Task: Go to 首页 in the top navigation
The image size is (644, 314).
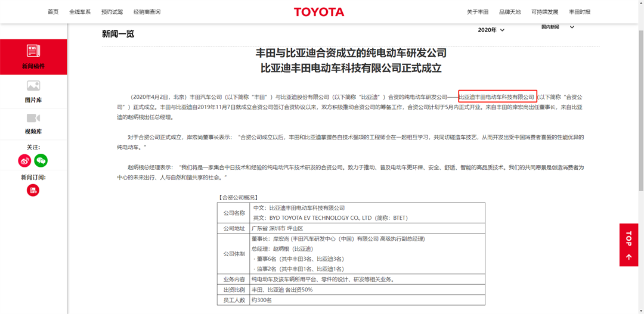Action: [53, 12]
